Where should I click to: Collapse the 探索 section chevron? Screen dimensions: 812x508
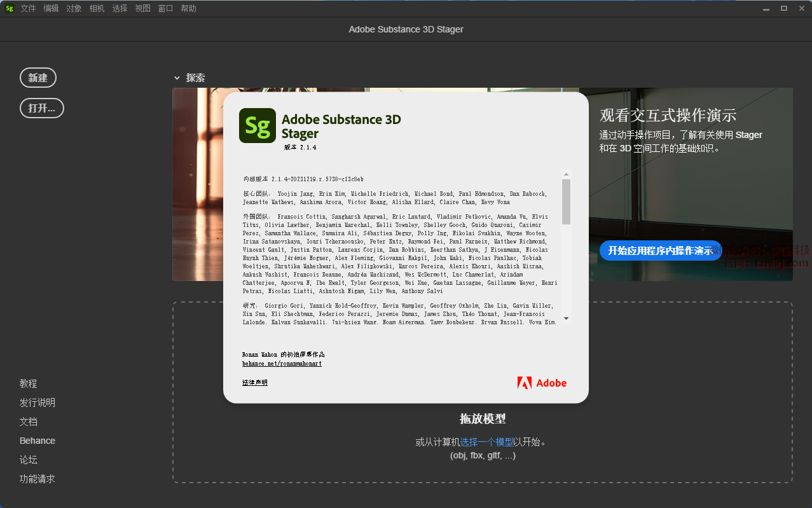[x=177, y=78]
